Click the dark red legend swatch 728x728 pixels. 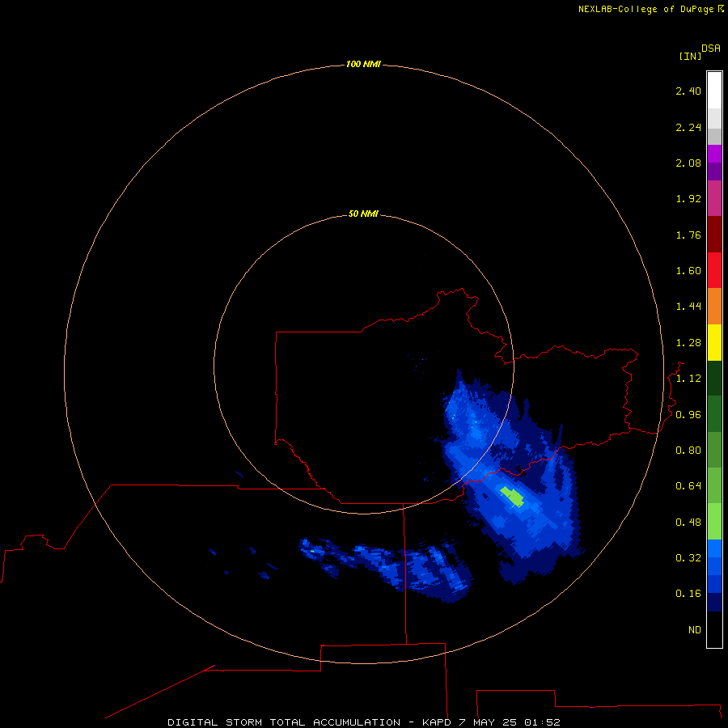pyautogui.click(x=714, y=235)
